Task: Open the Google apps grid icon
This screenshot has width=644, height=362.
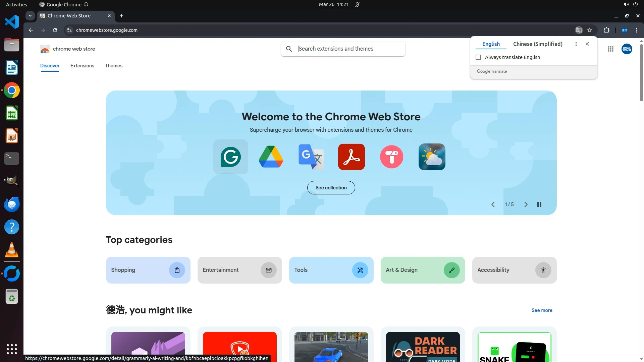Action: [x=610, y=49]
